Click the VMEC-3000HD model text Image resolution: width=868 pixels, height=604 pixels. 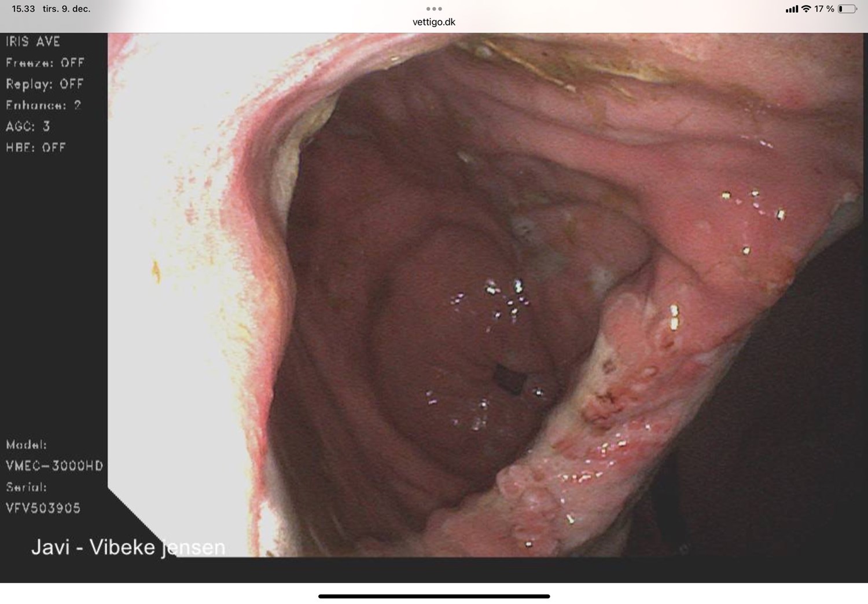pos(54,466)
